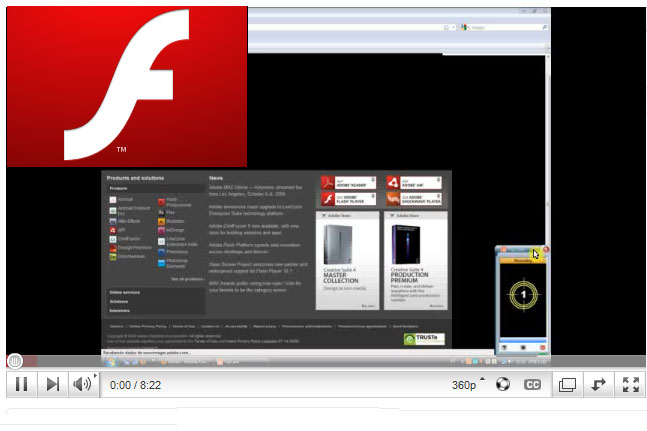Switch to large player window icon
Screen dimensions: 647x431
tap(567, 385)
